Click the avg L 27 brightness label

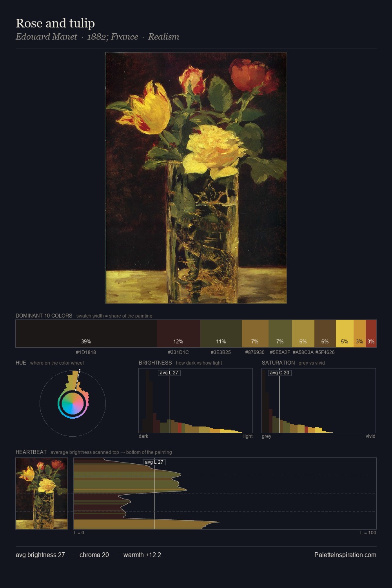pyautogui.click(x=169, y=373)
